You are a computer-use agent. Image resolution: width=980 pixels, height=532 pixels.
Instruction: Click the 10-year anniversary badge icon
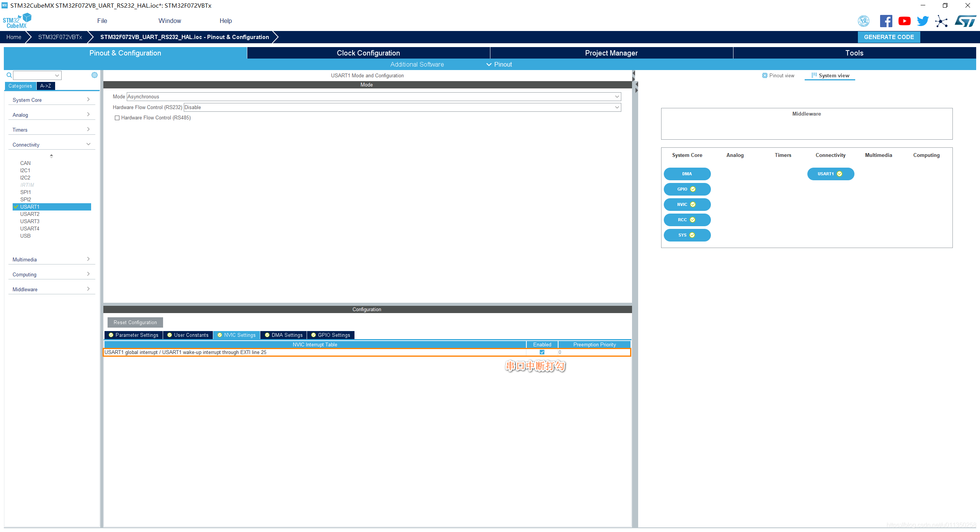point(864,21)
